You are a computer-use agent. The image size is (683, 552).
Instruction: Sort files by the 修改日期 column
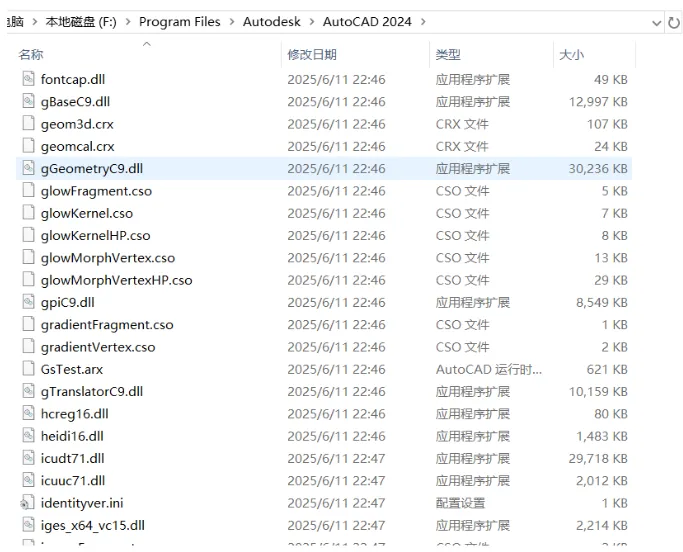(x=312, y=54)
